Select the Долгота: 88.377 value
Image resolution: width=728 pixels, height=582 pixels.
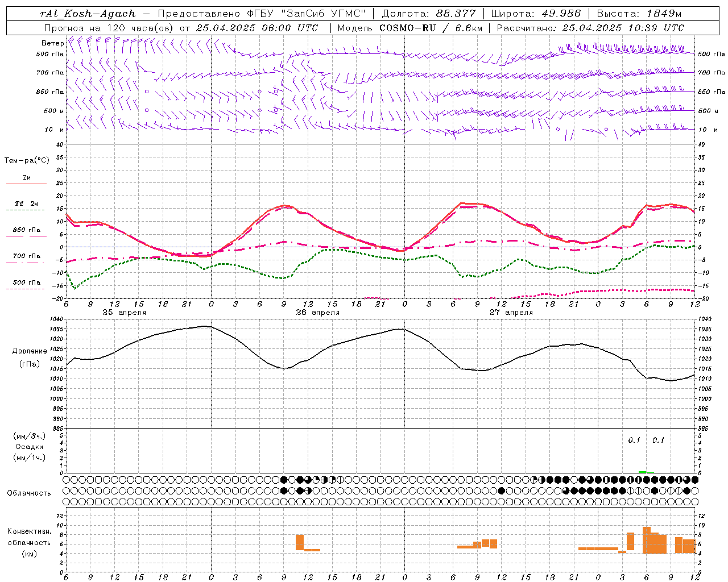click(428, 14)
